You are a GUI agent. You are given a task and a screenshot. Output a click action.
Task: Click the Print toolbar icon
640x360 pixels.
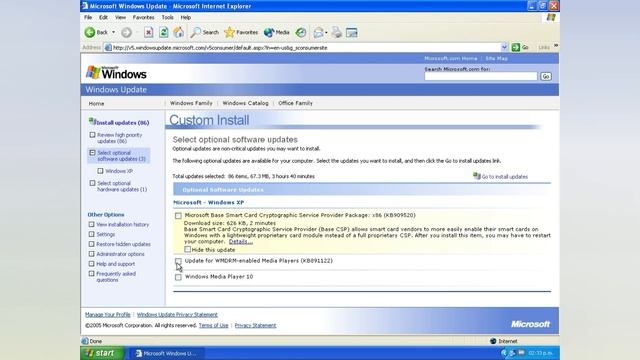pyautogui.click(x=336, y=32)
